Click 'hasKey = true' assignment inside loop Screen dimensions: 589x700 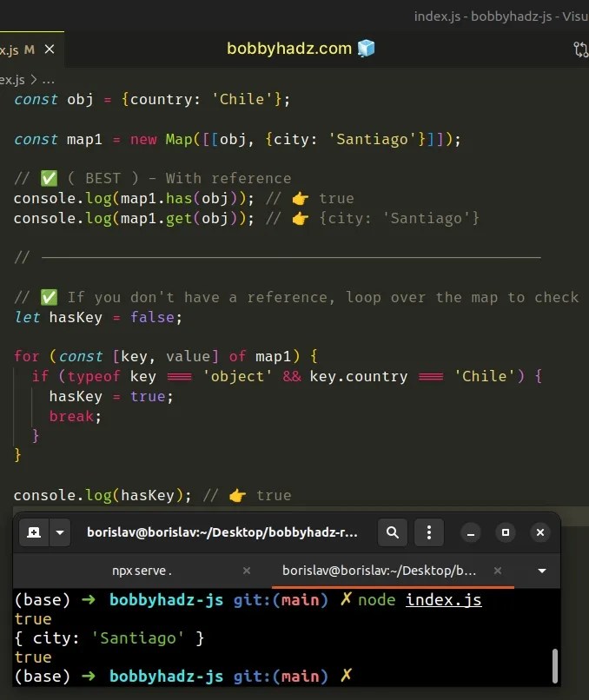click(x=110, y=396)
